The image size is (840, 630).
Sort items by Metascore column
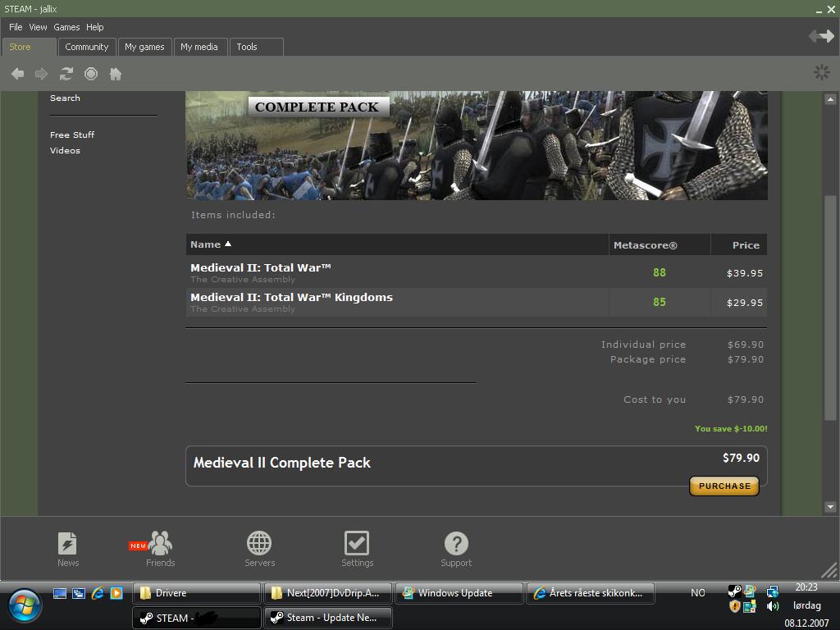(646, 245)
